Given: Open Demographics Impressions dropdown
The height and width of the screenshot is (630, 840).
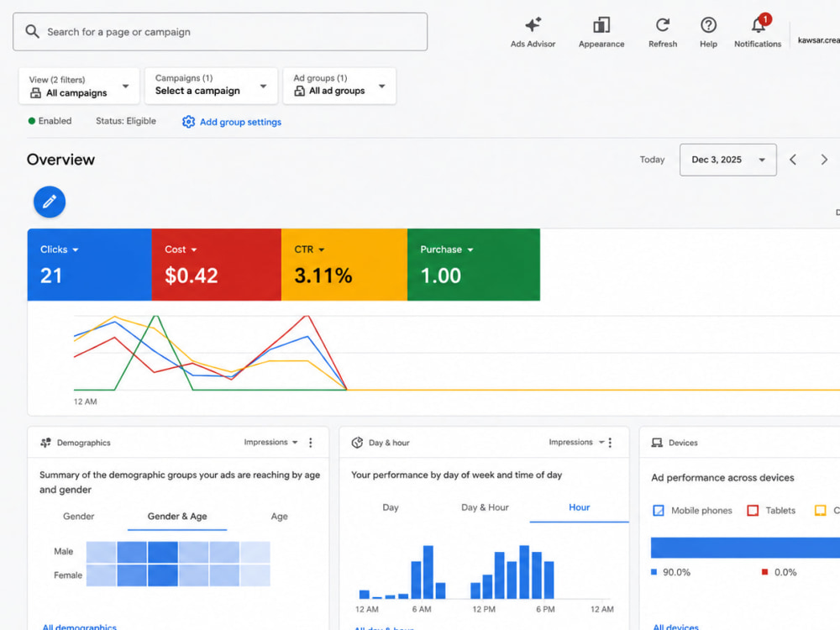Looking at the screenshot, I should [270, 442].
